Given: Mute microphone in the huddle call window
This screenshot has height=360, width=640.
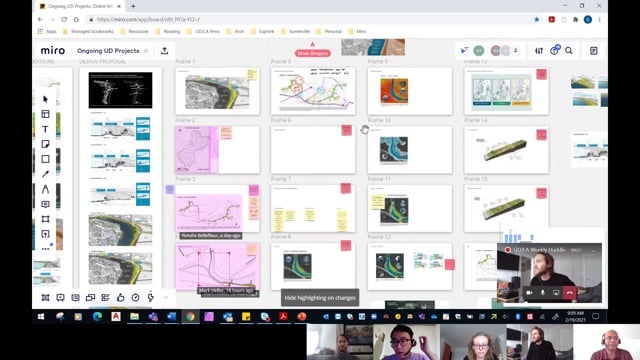Looking at the screenshot, I should (x=542, y=293).
